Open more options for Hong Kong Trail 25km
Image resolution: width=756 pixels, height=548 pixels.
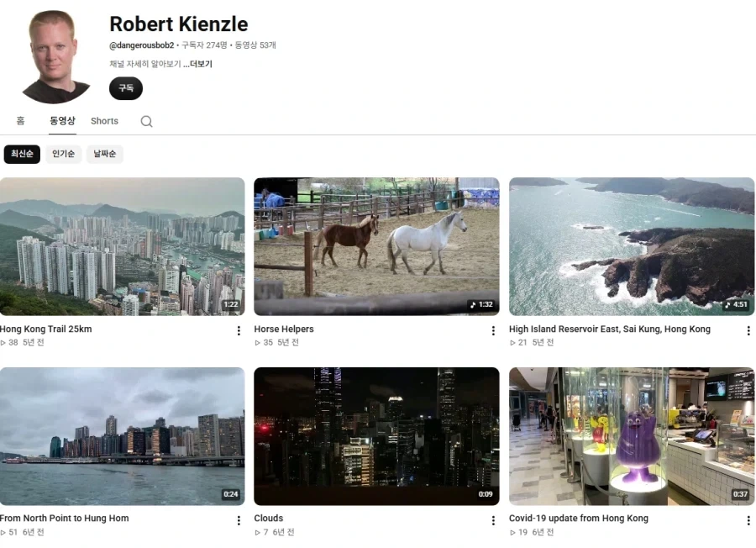[239, 330]
